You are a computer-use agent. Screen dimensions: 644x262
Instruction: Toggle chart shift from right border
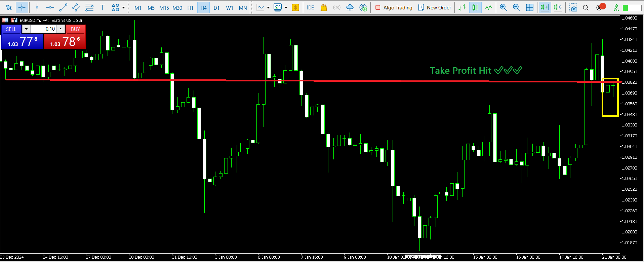pyautogui.click(x=558, y=7)
